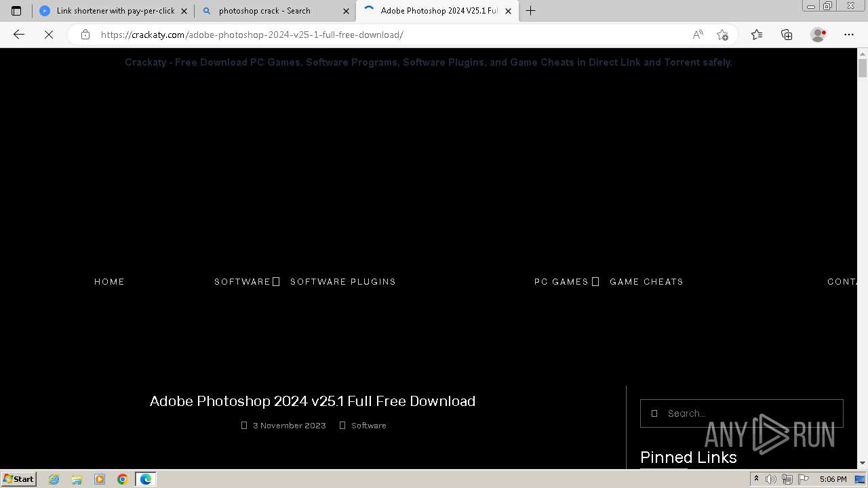Open the tab actions menu icon
The image size is (868, 488).
pyautogui.click(x=16, y=11)
